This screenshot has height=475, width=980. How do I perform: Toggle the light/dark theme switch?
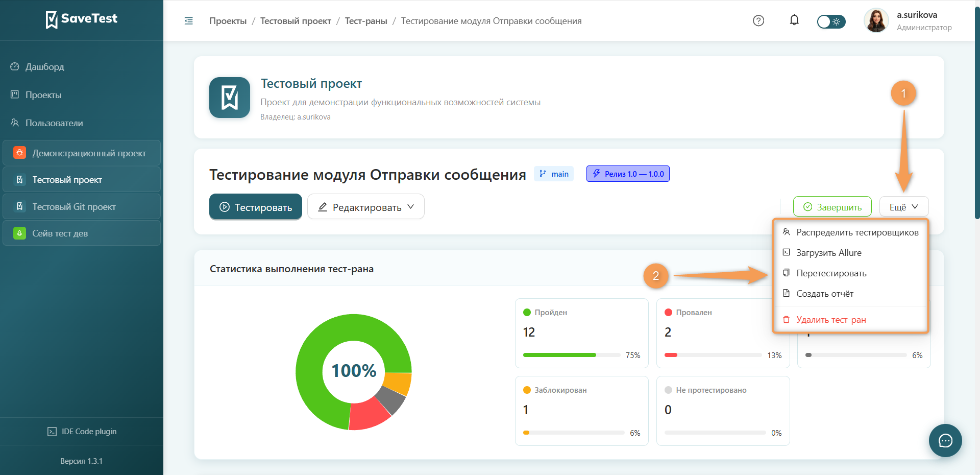click(x=831, y=21)
